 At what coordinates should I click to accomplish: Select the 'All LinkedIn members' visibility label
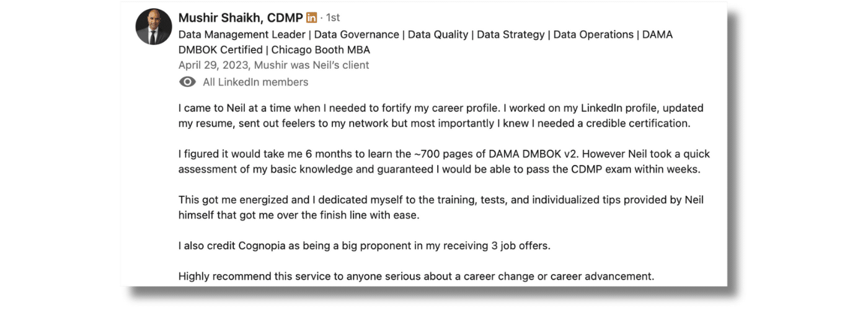click(255, 82)
